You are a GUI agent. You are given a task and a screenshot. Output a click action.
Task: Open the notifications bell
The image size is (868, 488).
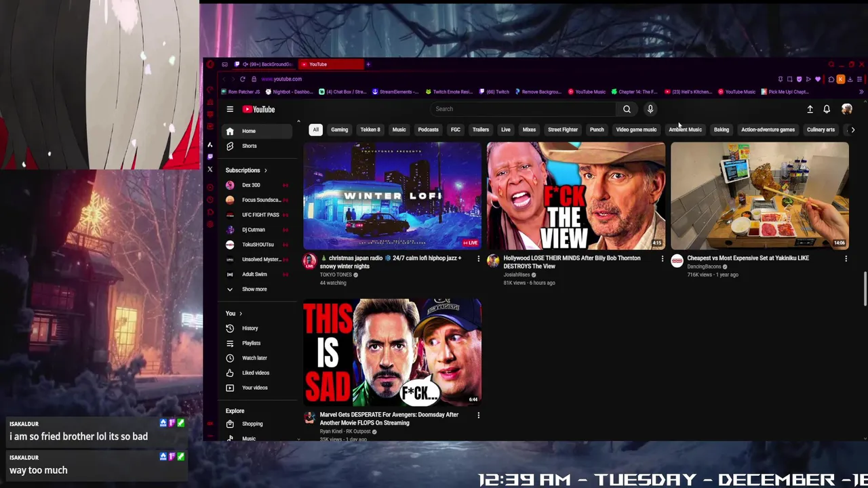[827, 109]
